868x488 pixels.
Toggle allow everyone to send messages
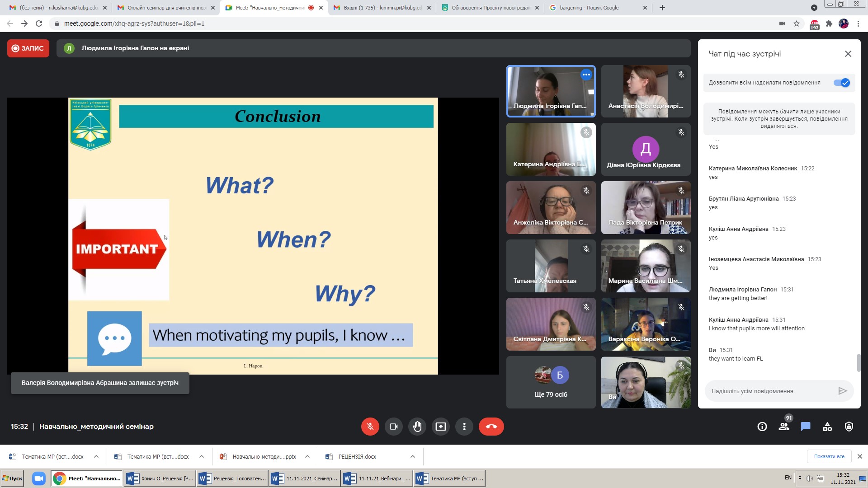point(842,83)
